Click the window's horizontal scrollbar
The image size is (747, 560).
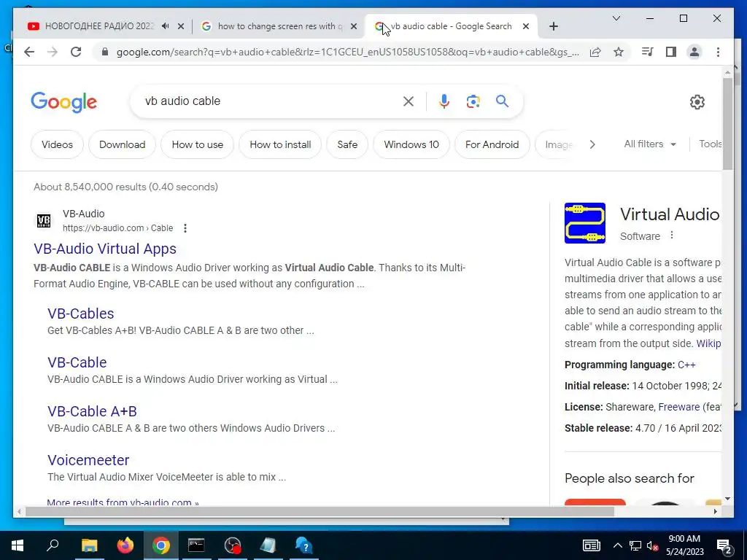(320, 511)
